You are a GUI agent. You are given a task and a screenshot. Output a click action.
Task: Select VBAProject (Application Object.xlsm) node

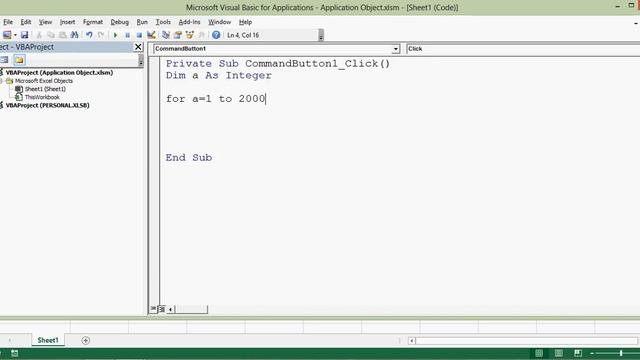59,73
